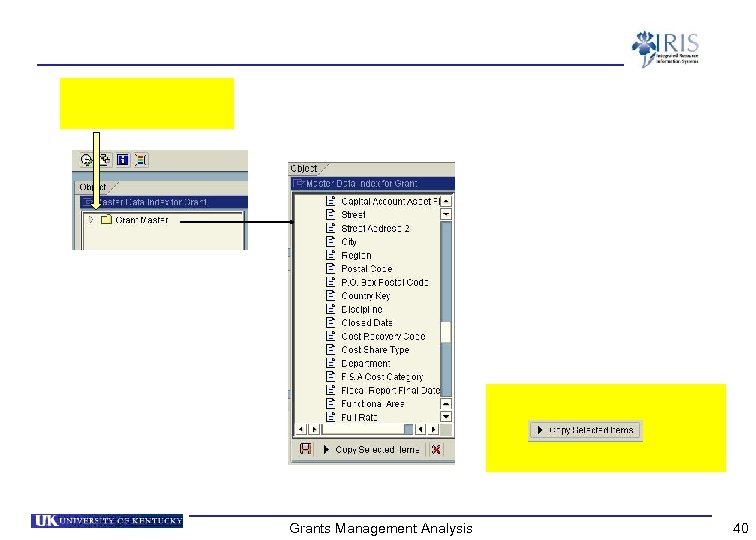Screen dimensions: 756x540
Task: Select the Street field
Action: (x=353, y=215)
